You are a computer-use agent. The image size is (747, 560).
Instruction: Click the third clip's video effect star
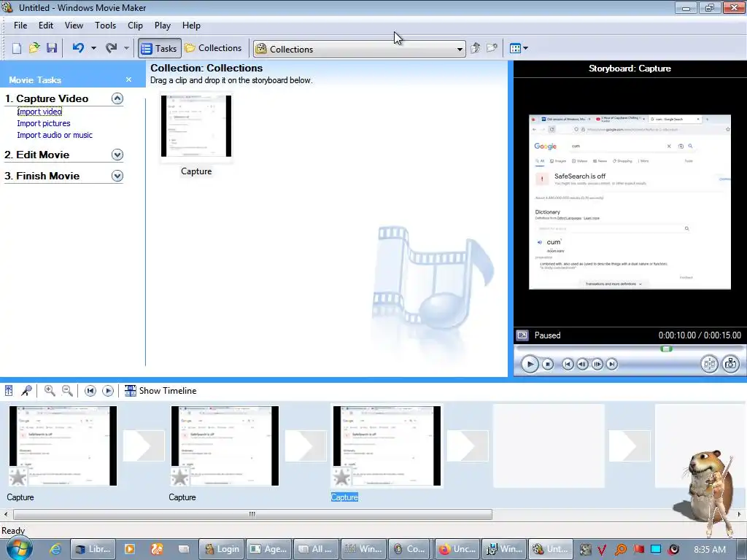tap(342, 477)
